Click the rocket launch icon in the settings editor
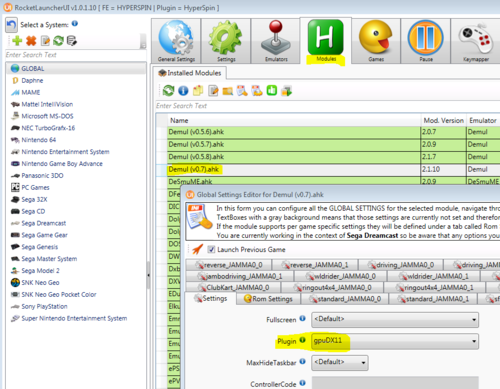Screen dimensions: 500x389 197,249
